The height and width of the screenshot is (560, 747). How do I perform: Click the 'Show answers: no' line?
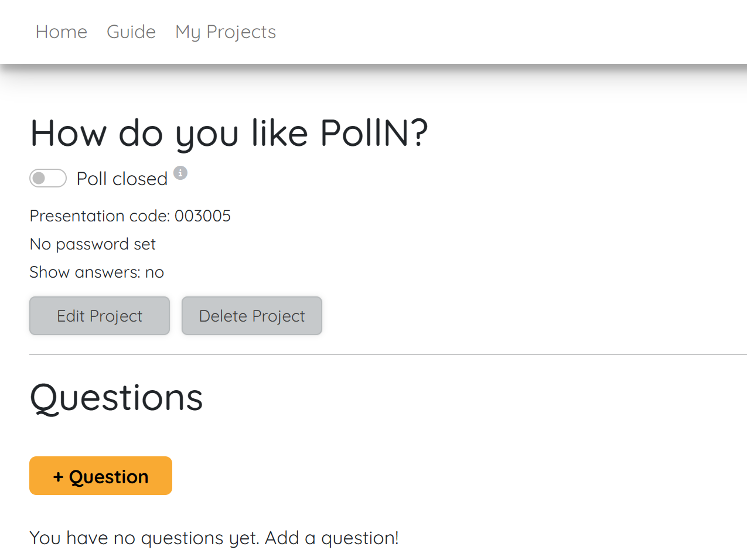click(x=97, y=272)
